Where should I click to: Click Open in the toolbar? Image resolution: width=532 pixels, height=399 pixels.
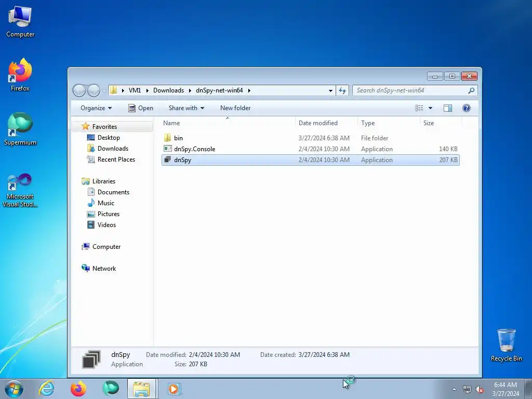click(x=141, y=108)
